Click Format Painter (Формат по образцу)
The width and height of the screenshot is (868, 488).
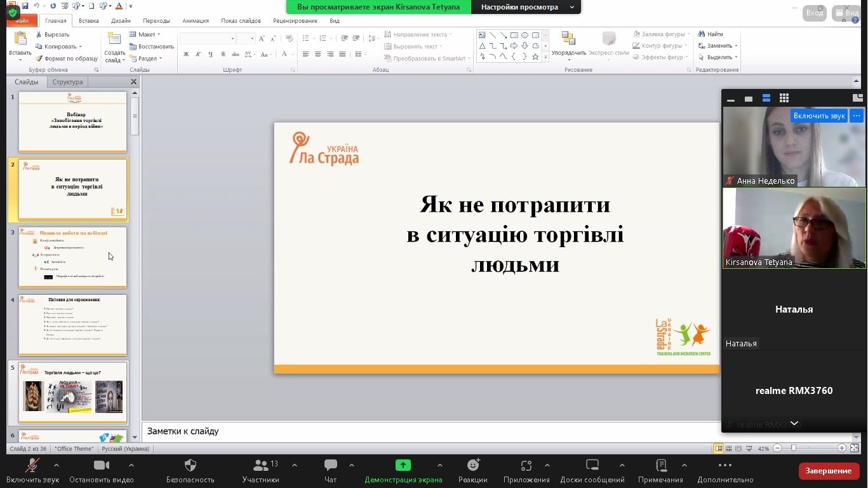pyautogui.click(x=66, y=58)
